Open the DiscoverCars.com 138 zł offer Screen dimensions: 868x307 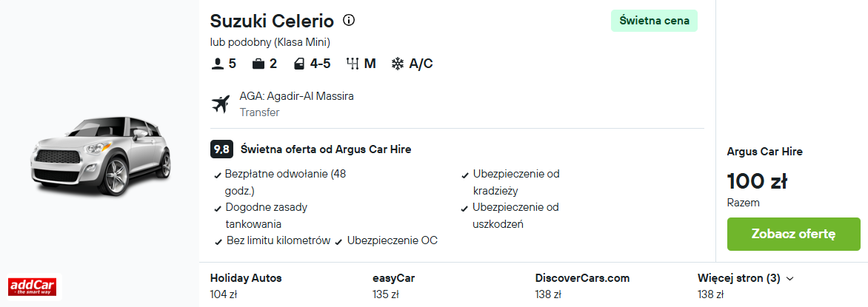582,286
